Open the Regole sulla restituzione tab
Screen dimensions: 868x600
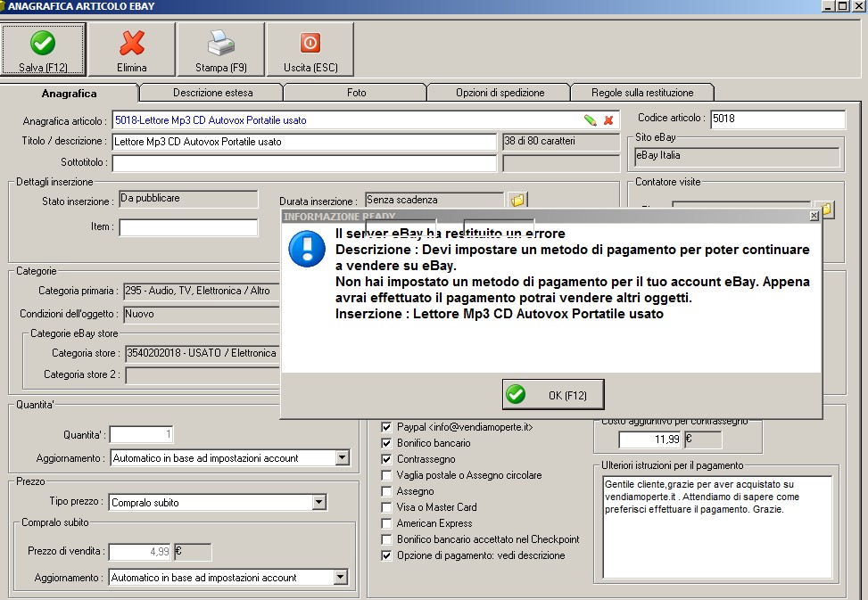642,93
